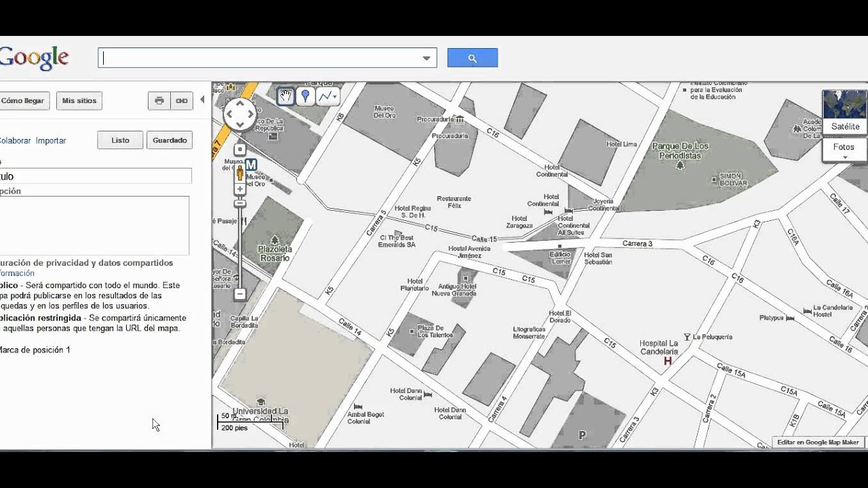Select the blue placemark marker tool
The width and height of the screenshot is (868, 488).
tap(305, 96)
